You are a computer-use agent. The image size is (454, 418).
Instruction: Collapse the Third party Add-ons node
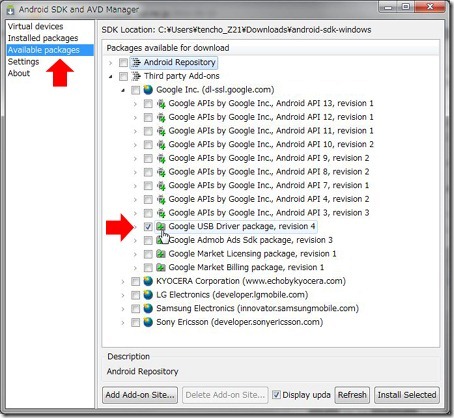coord(111,76)
